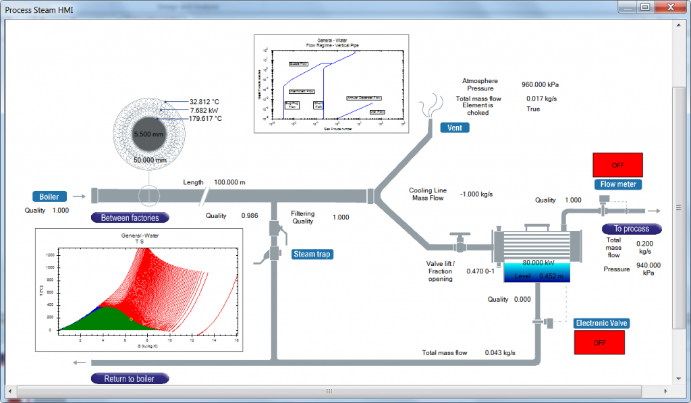
Task: Click the Boiler Quality 1.000 value
Action: tap(60, 210)
